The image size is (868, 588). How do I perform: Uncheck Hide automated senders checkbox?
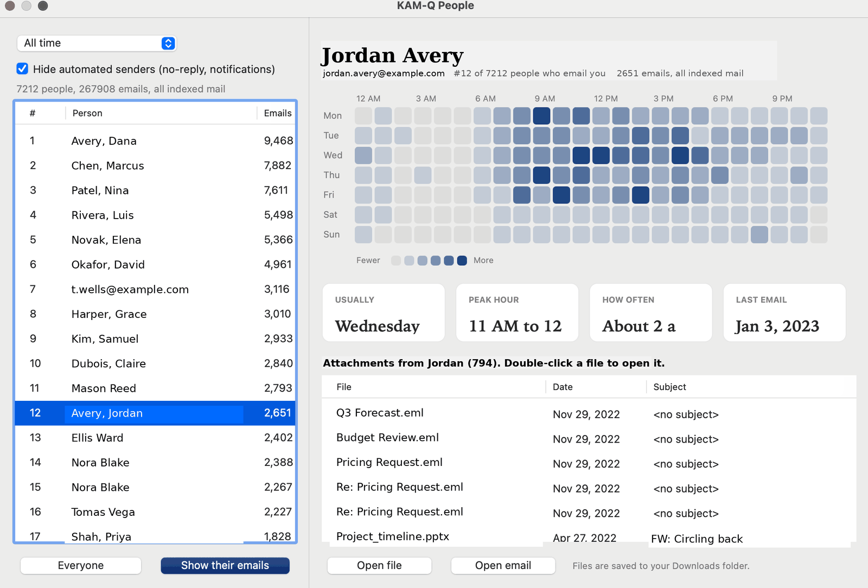[22, 69]
